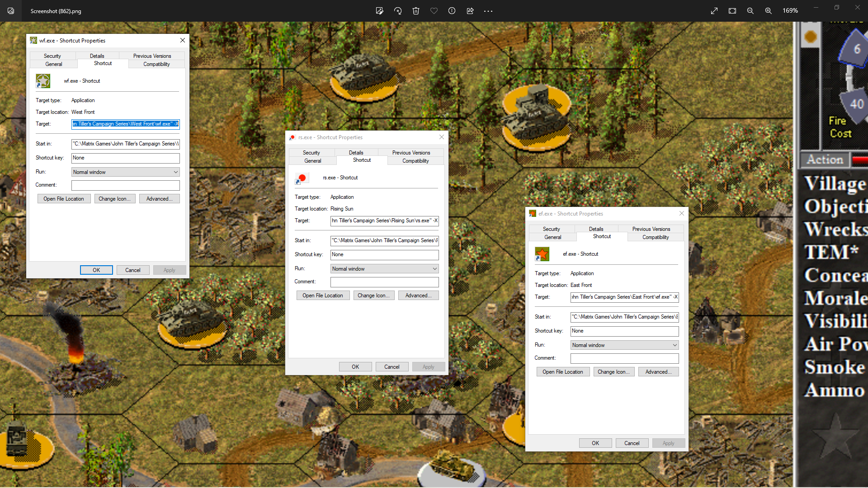Share the screenshot using the share icon
This screenshot has width=868, height=488.
click(x=470, y=11)
